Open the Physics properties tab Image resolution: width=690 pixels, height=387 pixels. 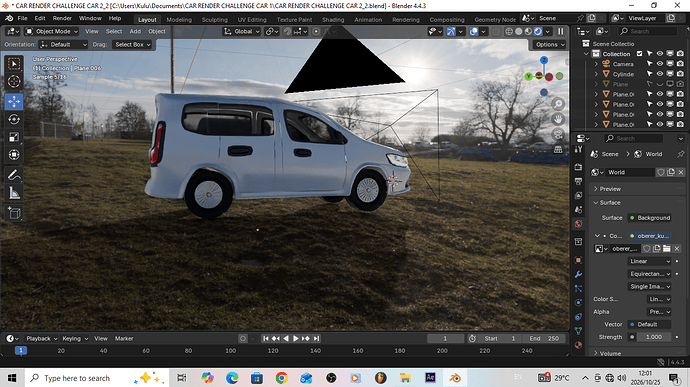(579, 302)
